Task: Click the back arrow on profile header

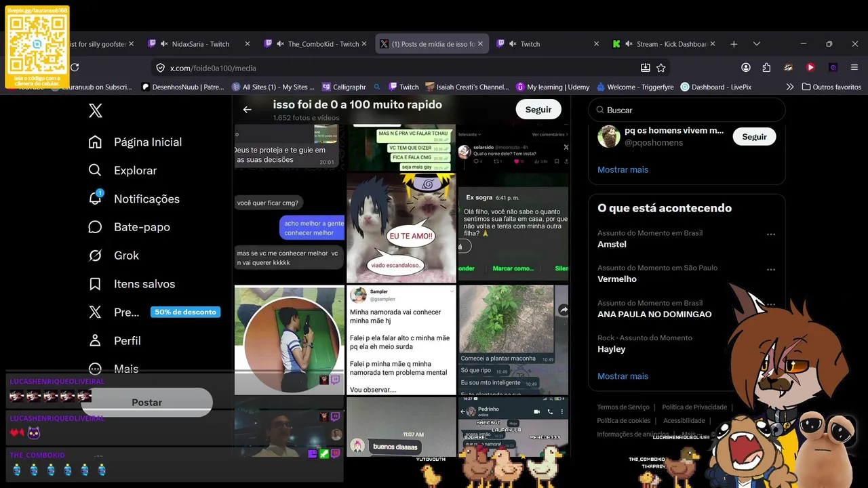Action: (248, 109)
